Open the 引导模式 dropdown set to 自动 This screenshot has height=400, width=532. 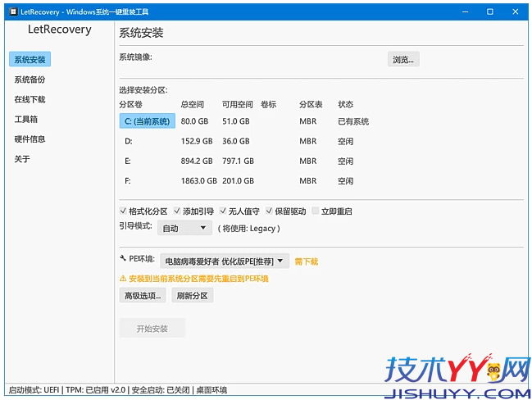(x=184, y=228)
